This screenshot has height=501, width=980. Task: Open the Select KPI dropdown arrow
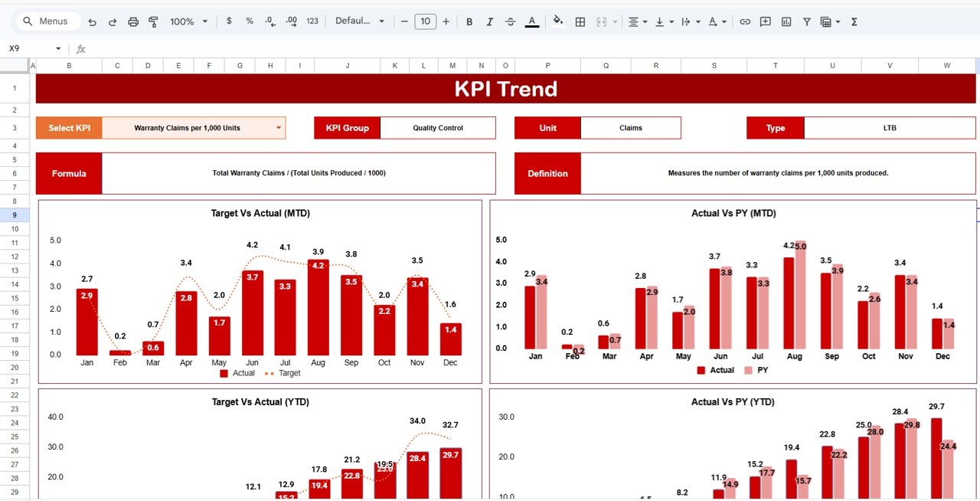(279, 128)
